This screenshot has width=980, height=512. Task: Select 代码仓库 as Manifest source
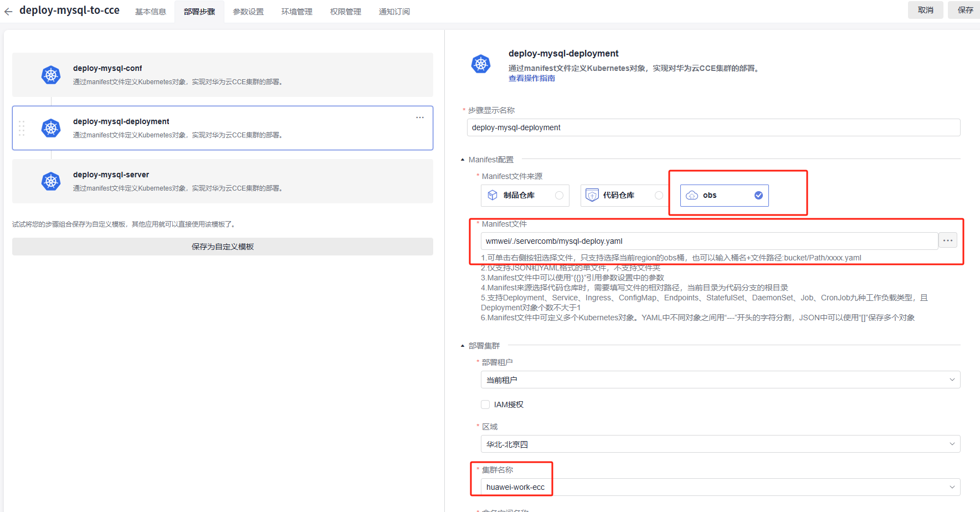click(x=625, y=196)
